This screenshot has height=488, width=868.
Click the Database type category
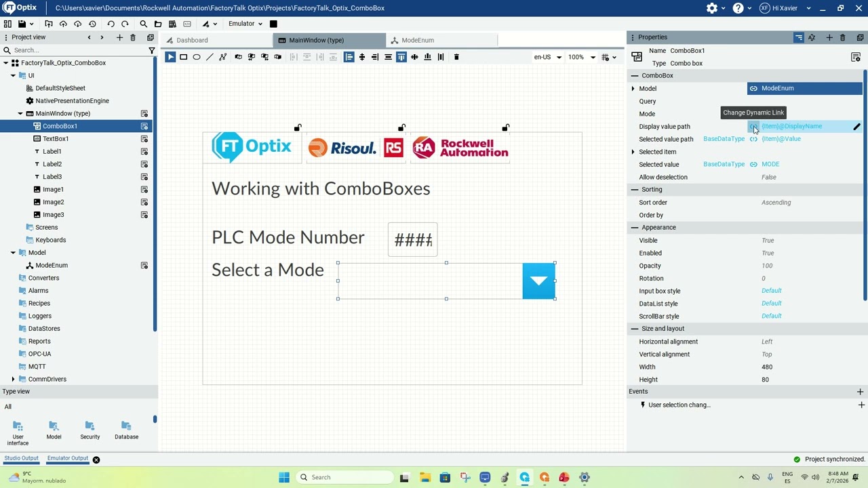[x=126, y=430]
